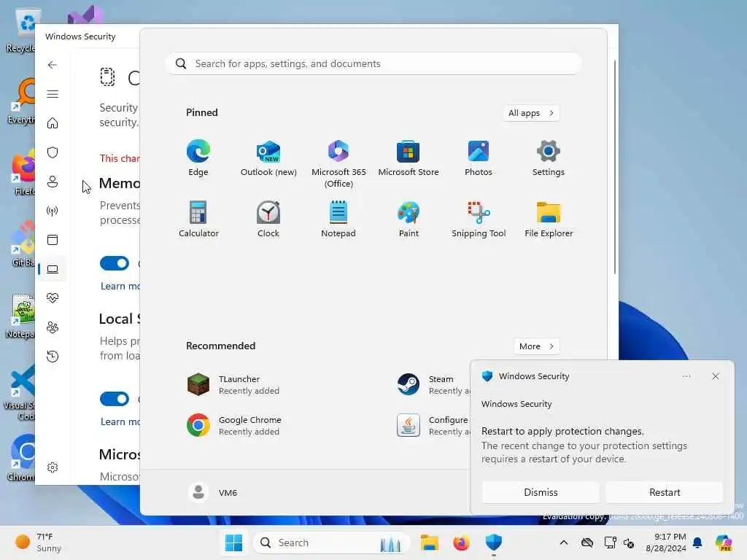This screenshot has height=560, width=747.
Task: Click Restart to apply protection changes
Action: 664,492
